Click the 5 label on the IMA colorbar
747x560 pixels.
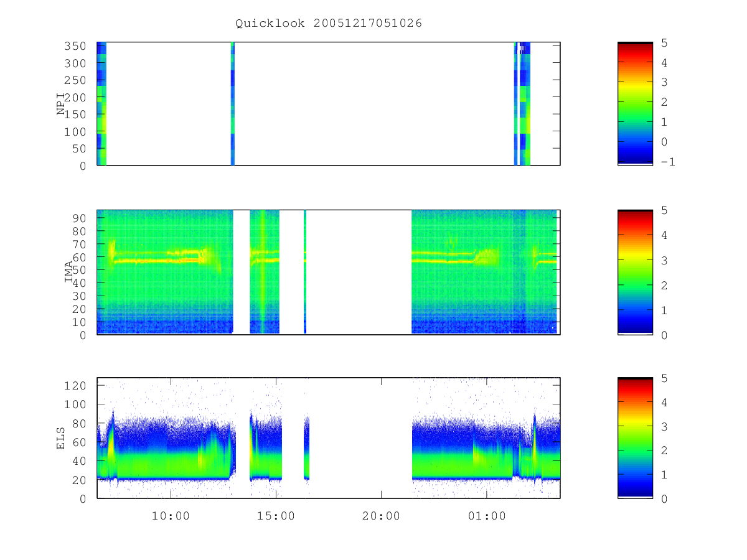[664, 210]
